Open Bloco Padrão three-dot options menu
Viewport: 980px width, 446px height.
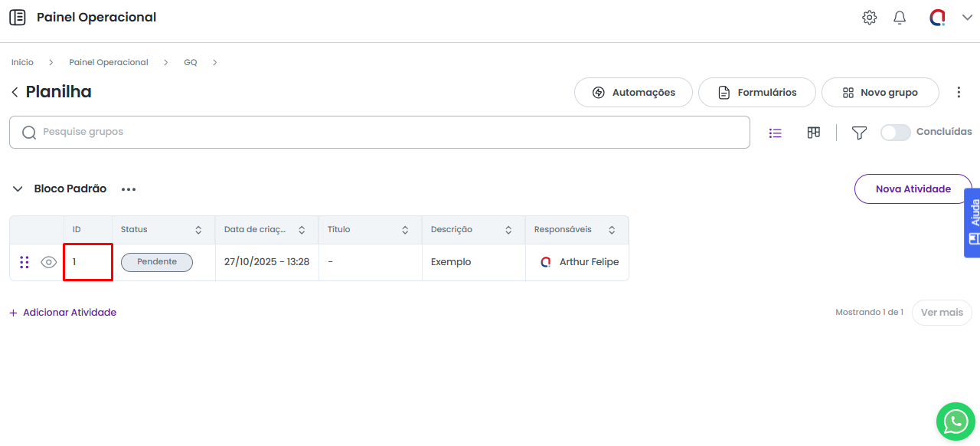[128, 189]
